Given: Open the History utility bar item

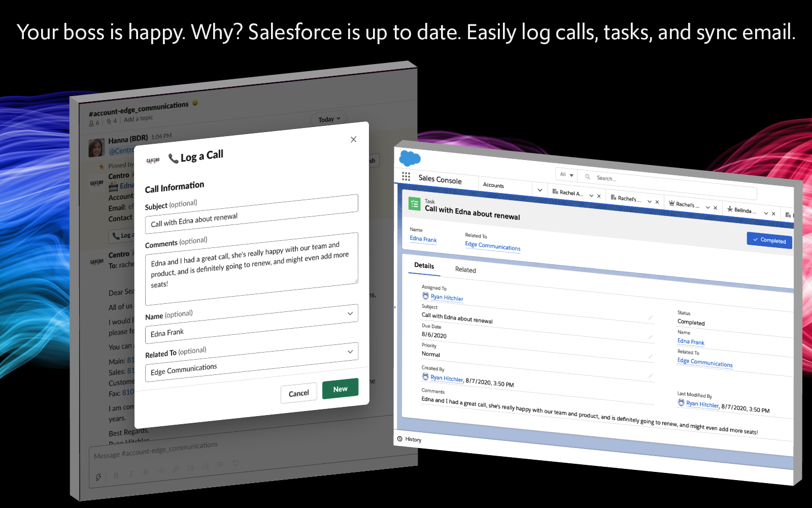Looking at the screenshot, I should pos(409,439).
